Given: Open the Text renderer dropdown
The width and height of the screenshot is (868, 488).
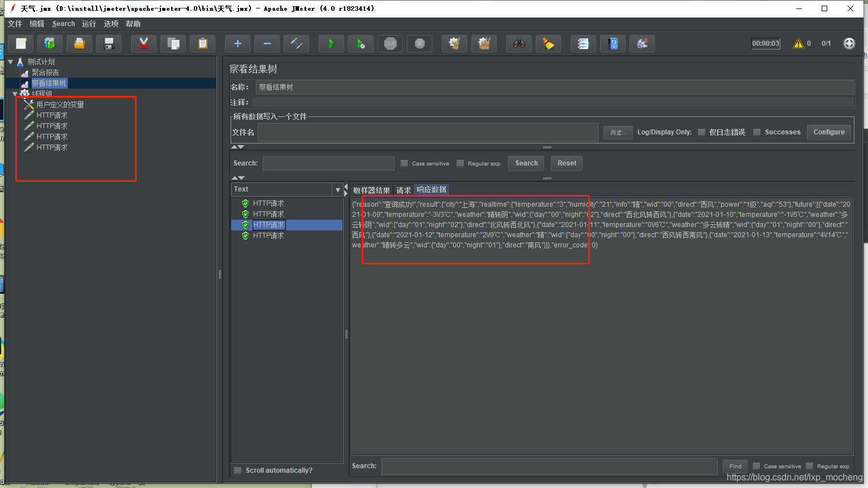Looking at the screenshot, I should [x=337, y=190].
